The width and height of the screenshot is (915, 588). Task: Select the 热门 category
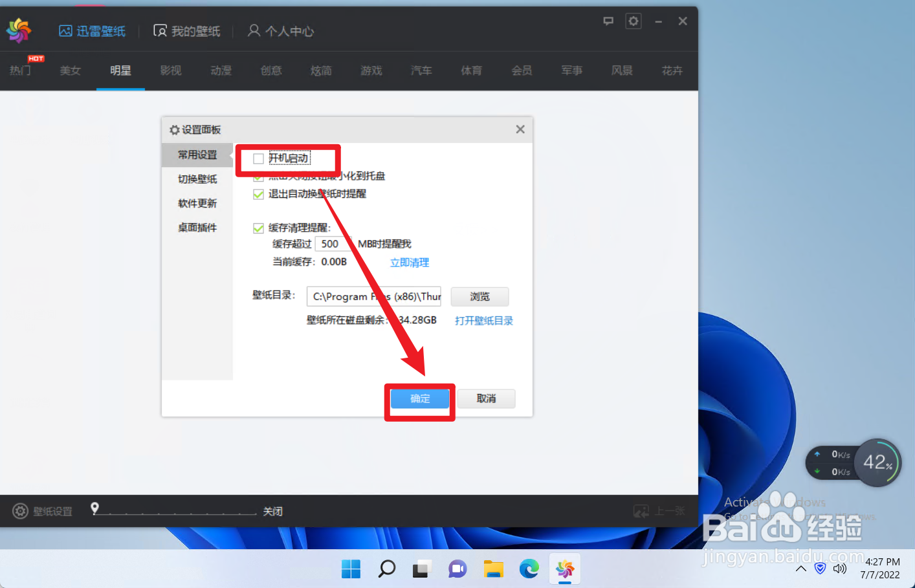point(20,71)
